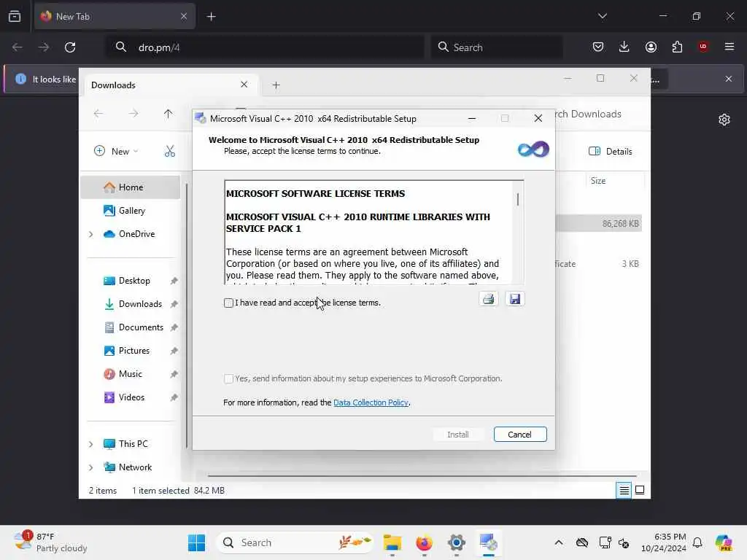The image size is (747, 560).
Task: Open Firefox downloads panel
Action: pos(624,47)
